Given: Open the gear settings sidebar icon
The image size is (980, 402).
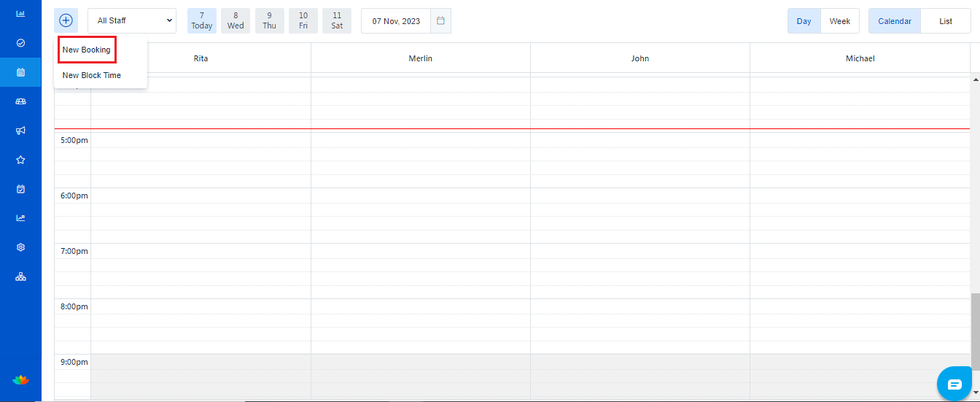Looking at the screenshot, I should coord(20,247).
